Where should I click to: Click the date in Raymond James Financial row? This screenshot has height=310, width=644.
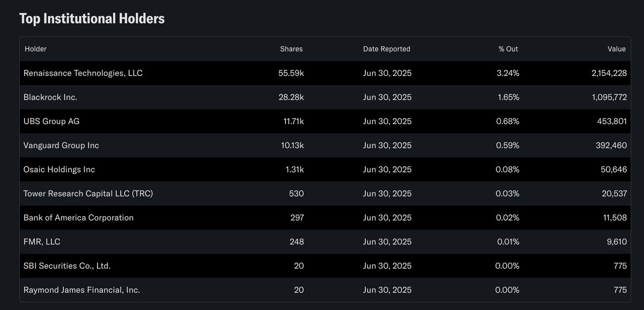tap(387, 290)
